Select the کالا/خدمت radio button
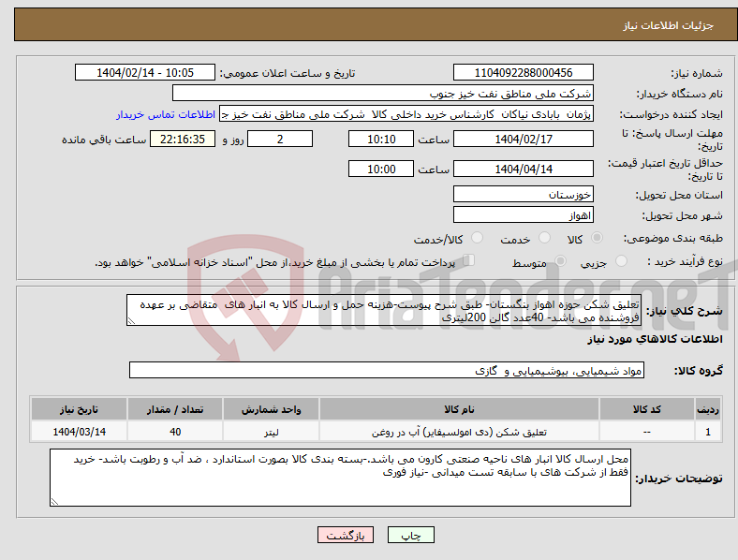This screenshot has height=560, width=738. 478,238
